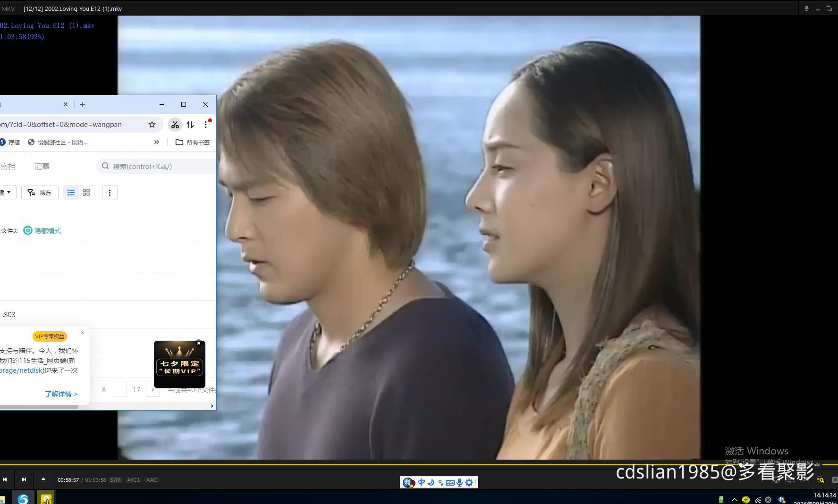Open the 慢慢游社区 bookmark
The width and height of the screenshot is (838, 504).
click(x=58, y=142)
